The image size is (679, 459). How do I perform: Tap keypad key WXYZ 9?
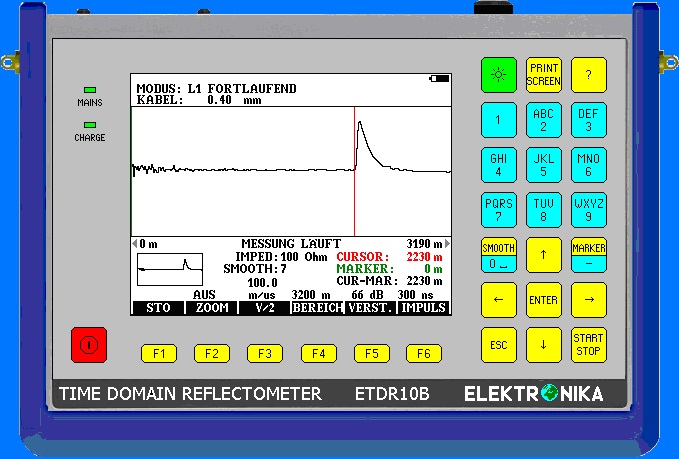[x=588, y=210]
